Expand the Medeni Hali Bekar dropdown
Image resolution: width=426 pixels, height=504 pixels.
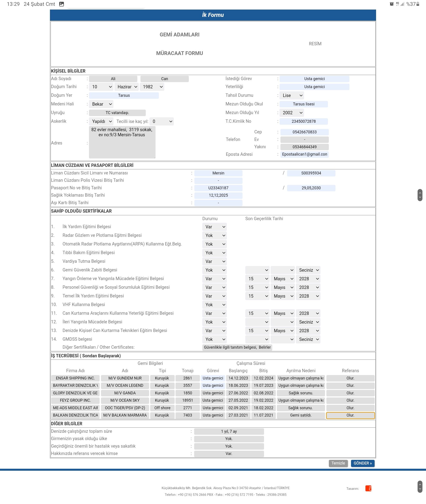point(101,104)
